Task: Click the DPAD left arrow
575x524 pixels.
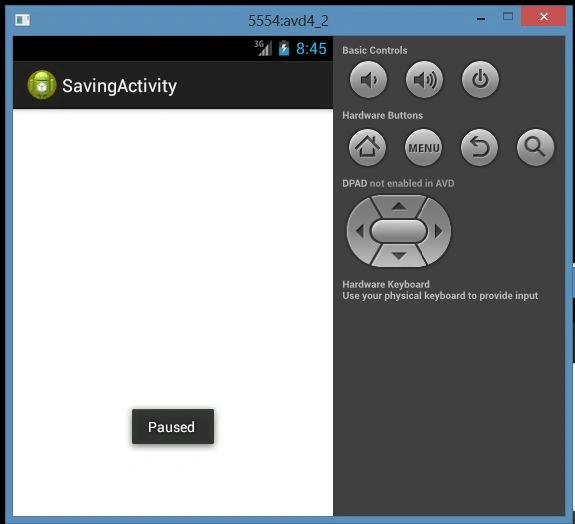Action: (x=359, y=231)
